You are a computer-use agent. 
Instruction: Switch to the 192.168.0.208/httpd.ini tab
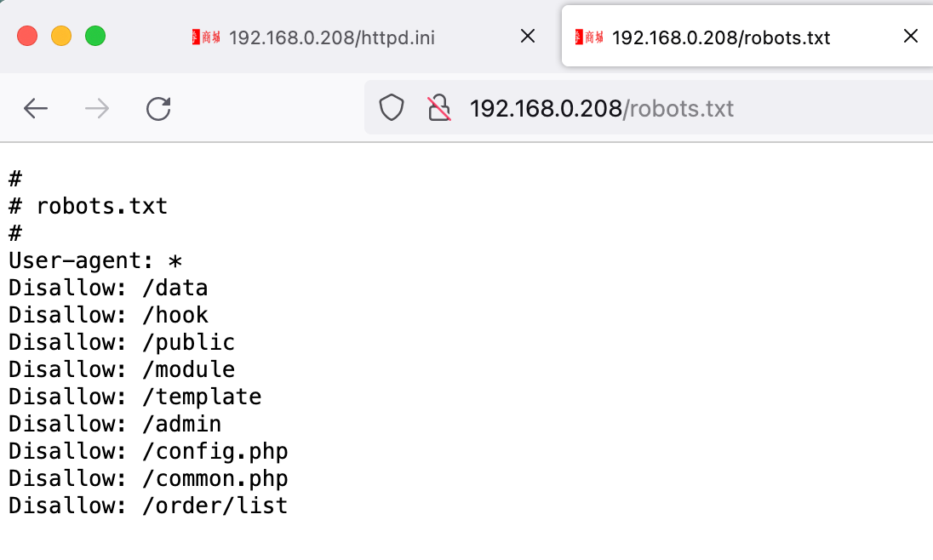click(x=332, y=37)
